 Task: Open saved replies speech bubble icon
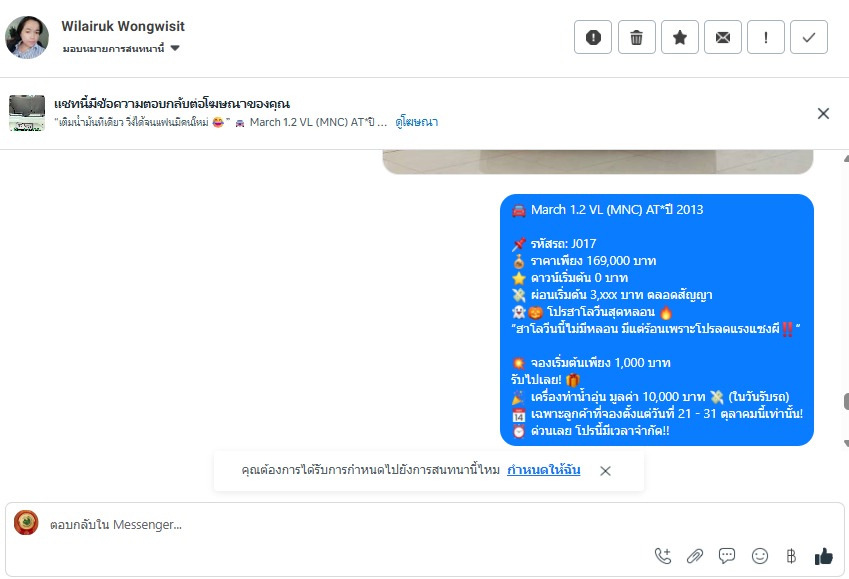coord(727,556)
